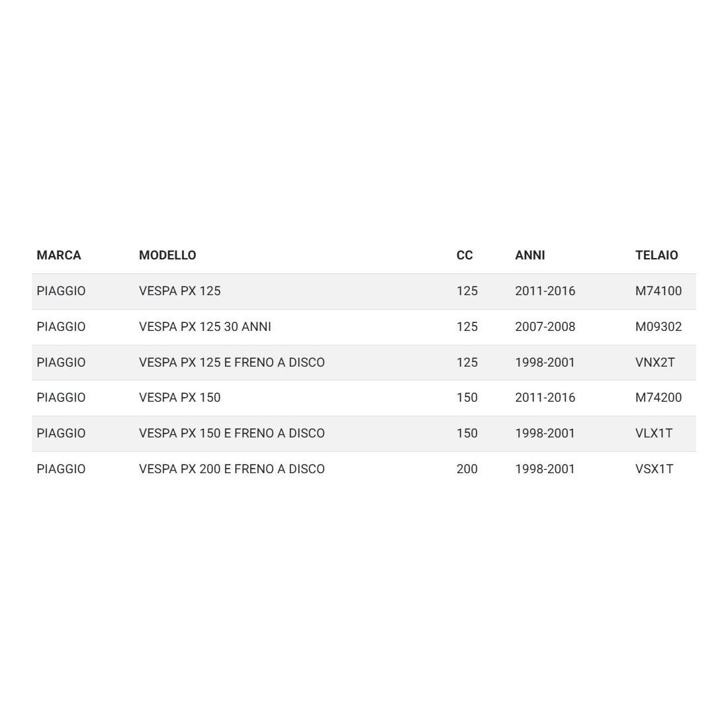728x728 pixels.
Task: Click frame code VLX1T
Action: pyautogui.click(x=654, y=433)
